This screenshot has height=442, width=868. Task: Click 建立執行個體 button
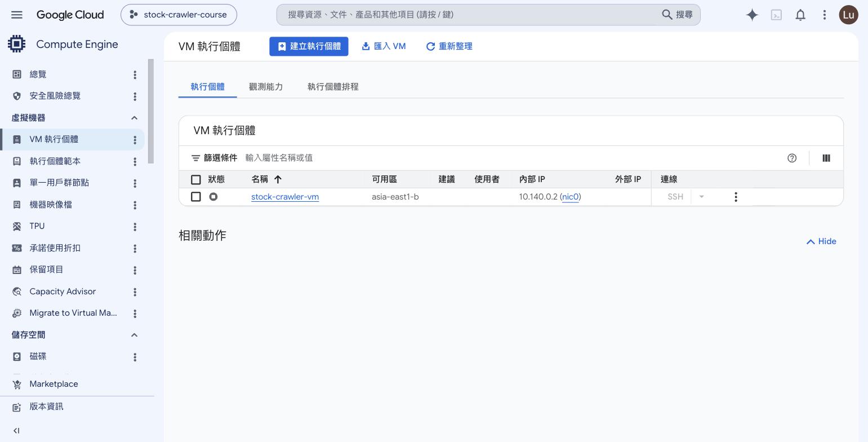click(x=309, y=46)
